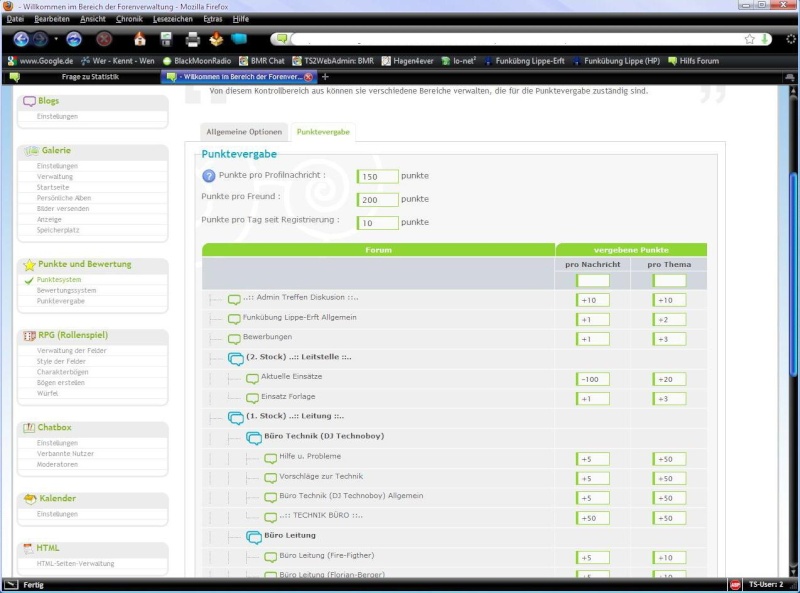800x593 pixels.
Task: Click the Print icon in toolbar
Action: point(192,39)
